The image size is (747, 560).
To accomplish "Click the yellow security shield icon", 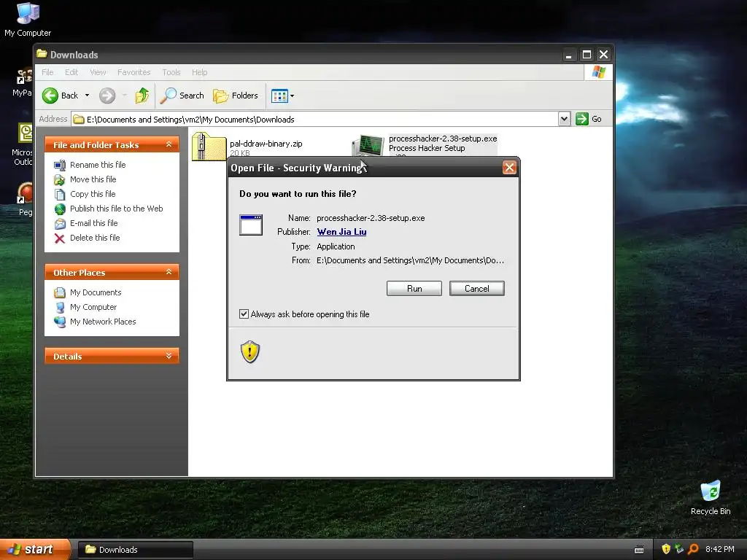I will (x=250, y=352).
